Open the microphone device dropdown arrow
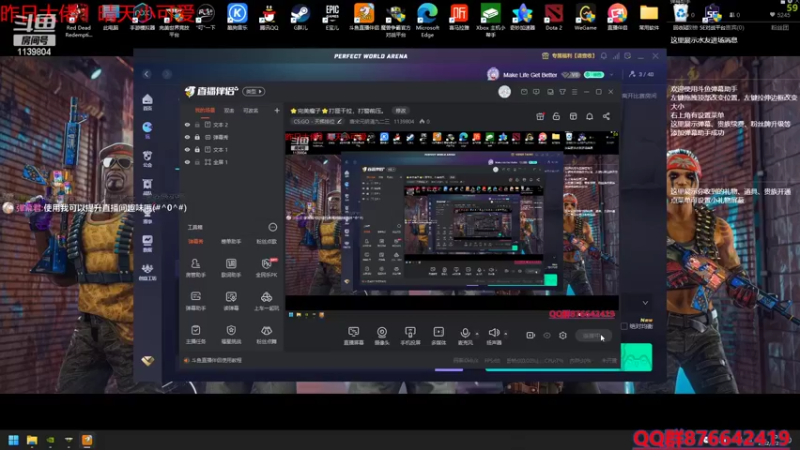This screenshot has width=800, height=450. click(477, 334)
